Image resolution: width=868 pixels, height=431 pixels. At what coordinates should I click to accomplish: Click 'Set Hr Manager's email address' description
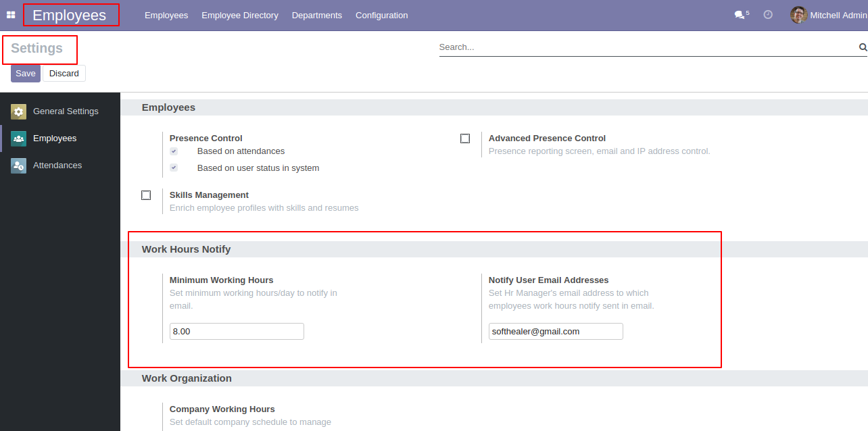(571, 299)
